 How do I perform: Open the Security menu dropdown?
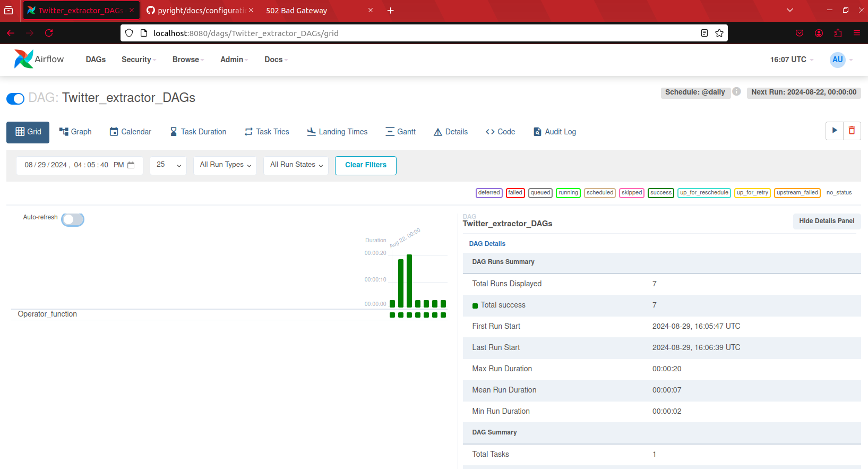[139, 59]
